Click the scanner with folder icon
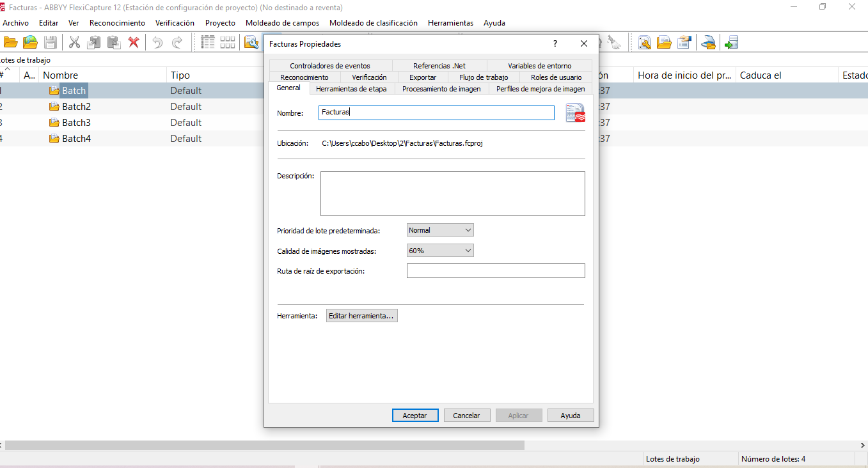Viewport: 868px width, 468px height. (708, 42)
